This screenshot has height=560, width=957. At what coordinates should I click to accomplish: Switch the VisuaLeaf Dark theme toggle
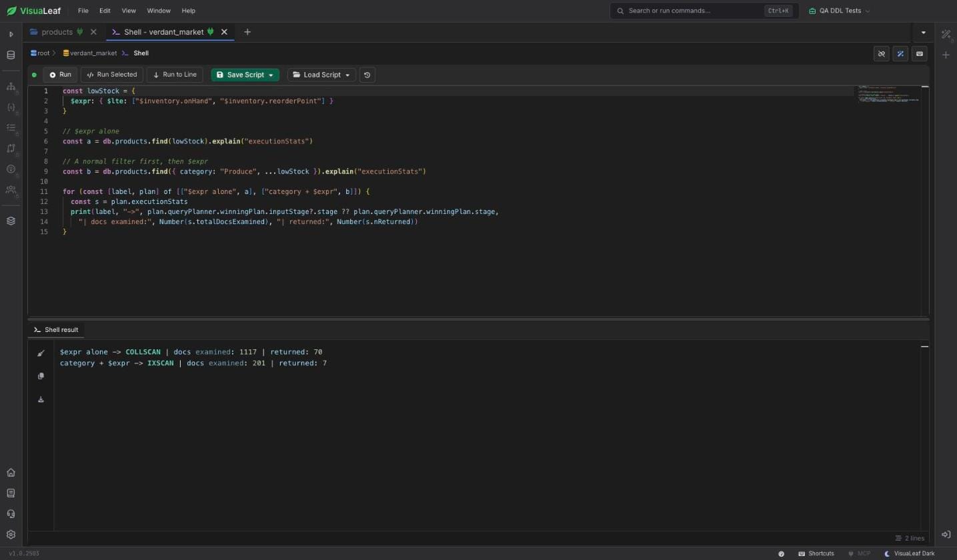909,554
